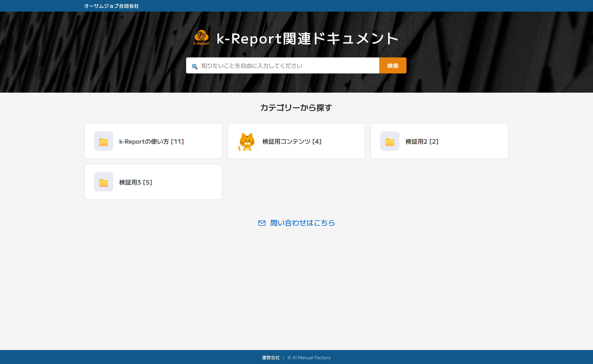Image resolution: width=593 pixels, height=364 pixels.
Task: Click the folder icon on 検証用3 card
Action: pyautogui.click(x=103, y=182)
